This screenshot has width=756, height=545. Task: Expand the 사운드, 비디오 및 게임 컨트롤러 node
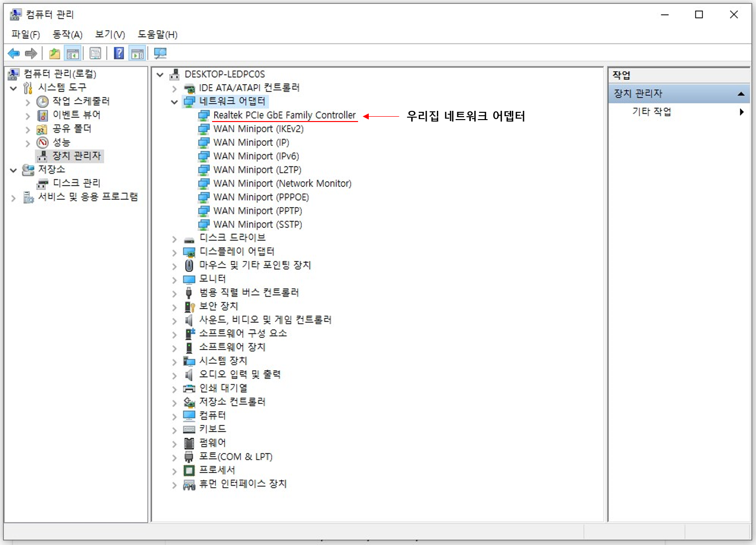point(174,320)
